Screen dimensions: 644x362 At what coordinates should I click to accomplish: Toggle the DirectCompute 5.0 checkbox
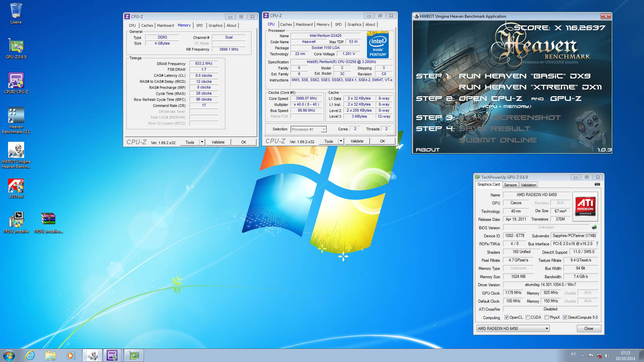(565, 317)
